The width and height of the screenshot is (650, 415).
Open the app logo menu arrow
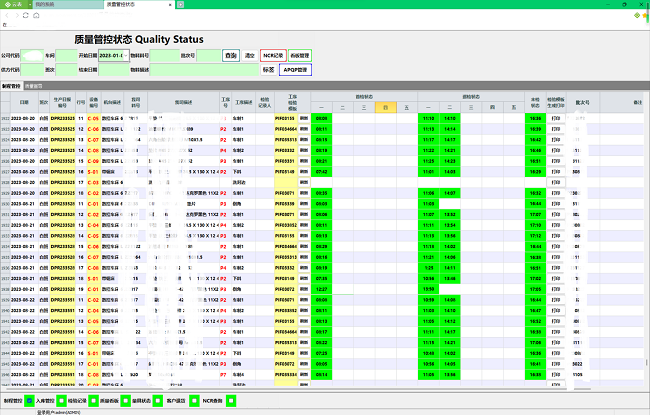(x=30, y=5)
